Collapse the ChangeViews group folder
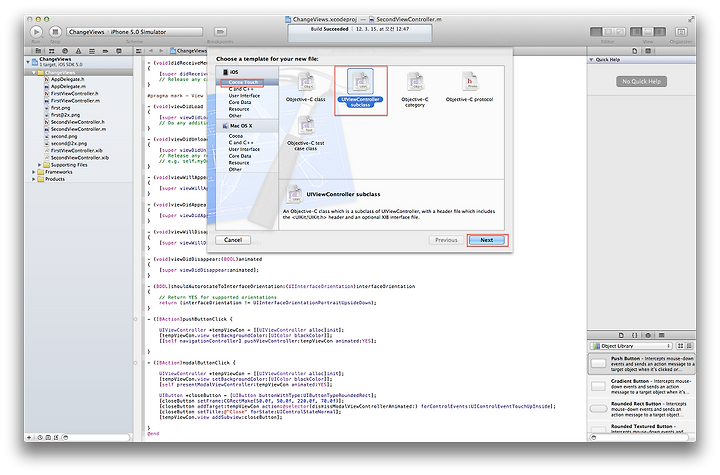 (34, 73)
